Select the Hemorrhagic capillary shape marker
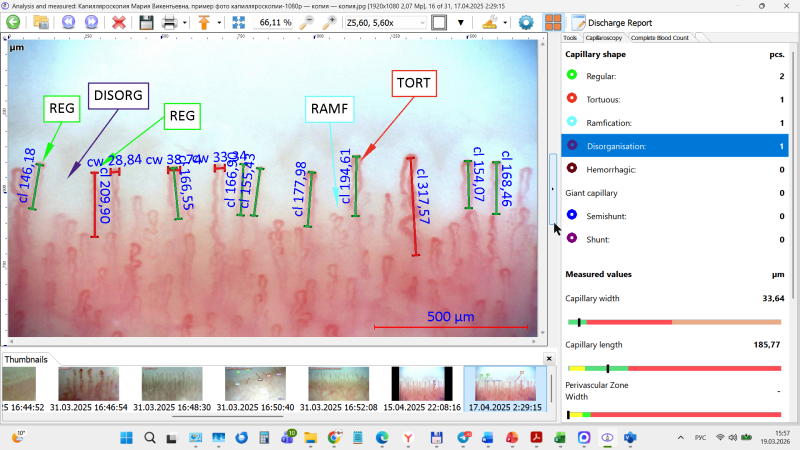 pyautogui.click(x=572, y=168)
